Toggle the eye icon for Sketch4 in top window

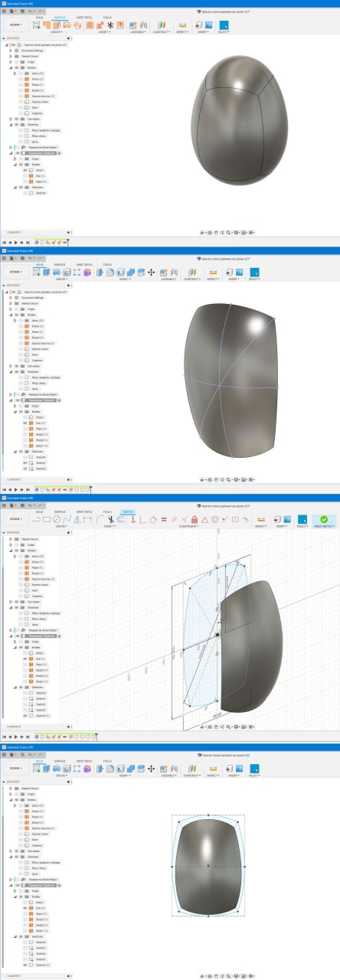click(25, 193)
